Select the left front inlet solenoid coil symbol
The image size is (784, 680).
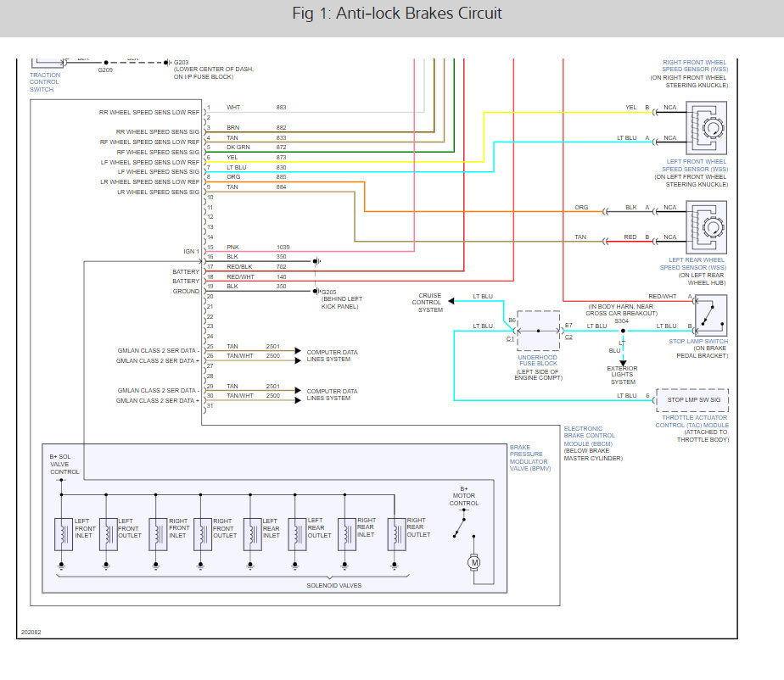click(64, 532)
